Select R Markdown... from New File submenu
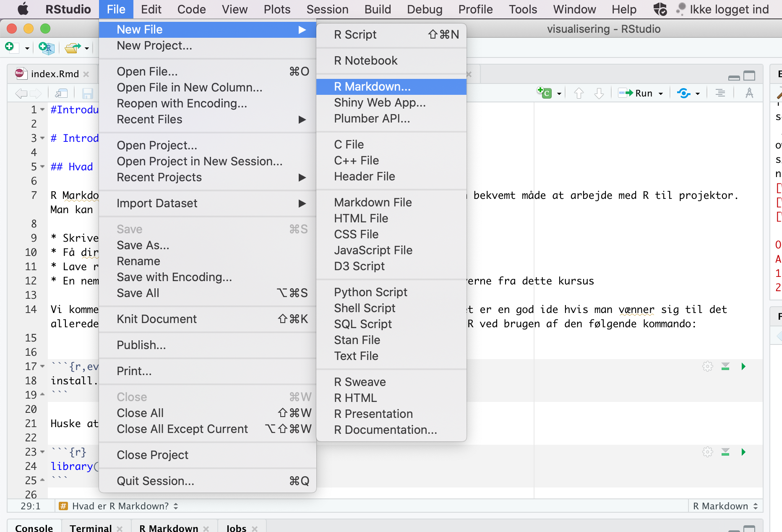 click(391, 87)
